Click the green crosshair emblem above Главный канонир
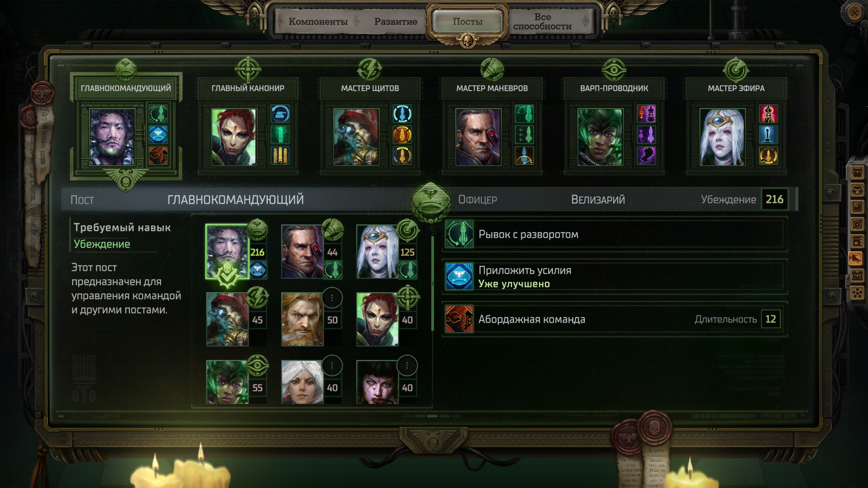 click(248, 69)
